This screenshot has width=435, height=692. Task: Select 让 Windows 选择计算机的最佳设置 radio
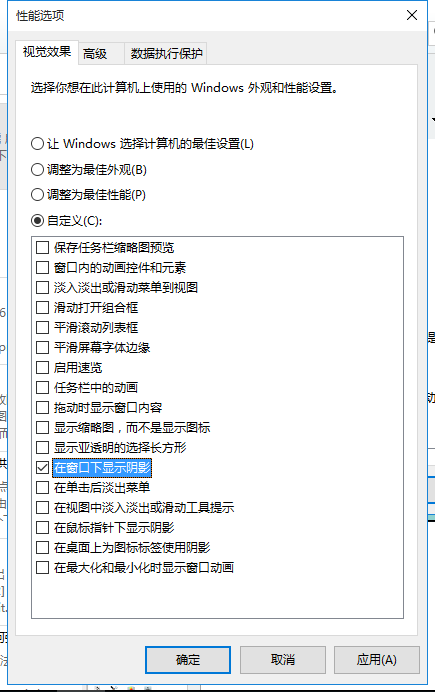click(38, 143)
